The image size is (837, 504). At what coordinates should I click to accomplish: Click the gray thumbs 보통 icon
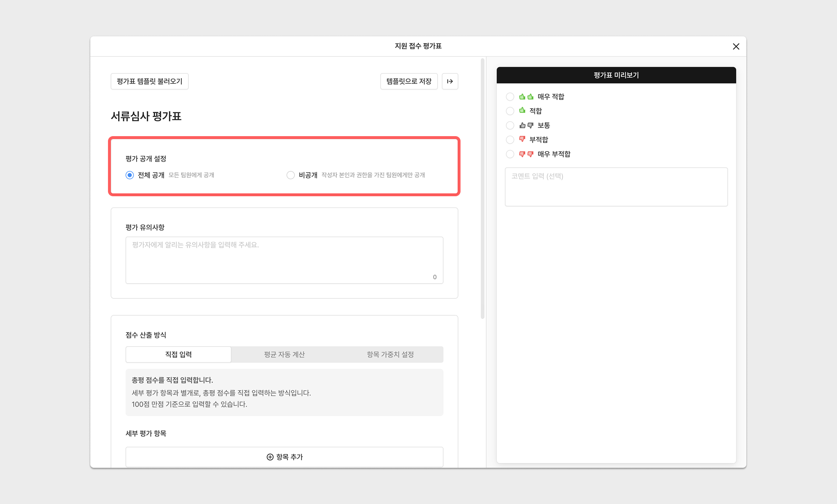point(526,125)
